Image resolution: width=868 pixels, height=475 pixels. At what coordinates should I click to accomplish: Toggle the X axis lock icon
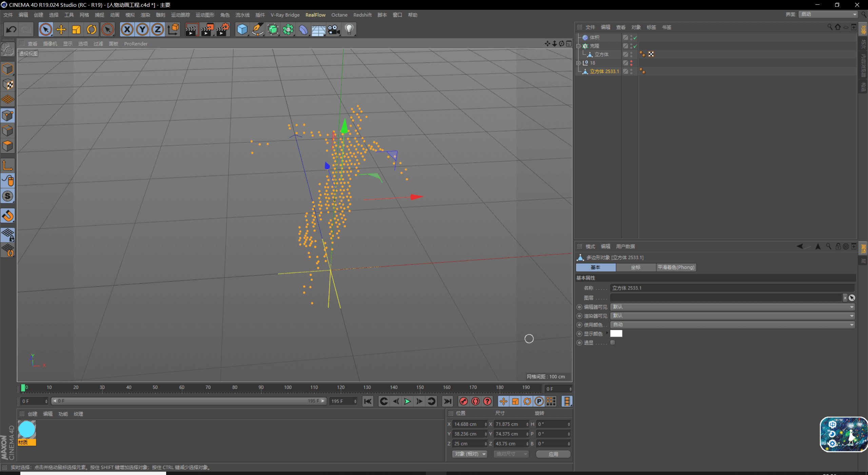[x=127, y=30]
